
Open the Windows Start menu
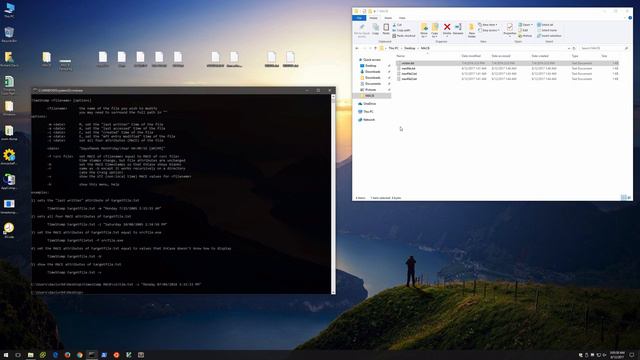[x=6, y=355]
